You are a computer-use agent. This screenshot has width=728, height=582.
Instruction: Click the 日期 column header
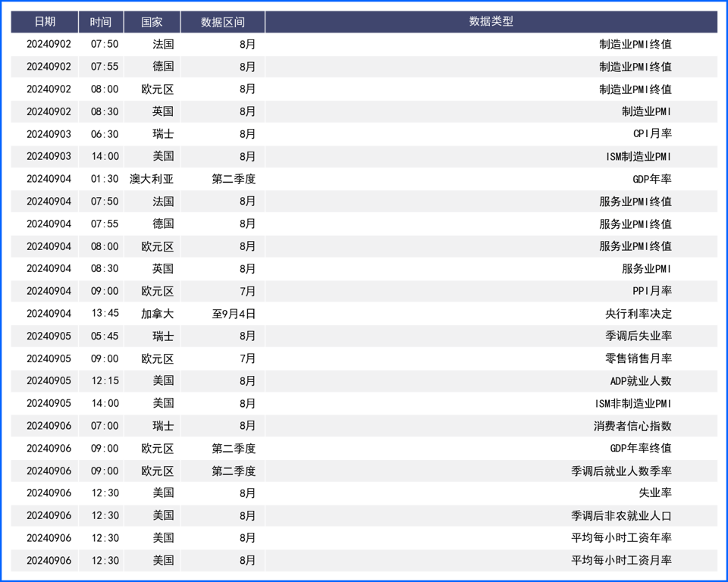click(45, 22)
